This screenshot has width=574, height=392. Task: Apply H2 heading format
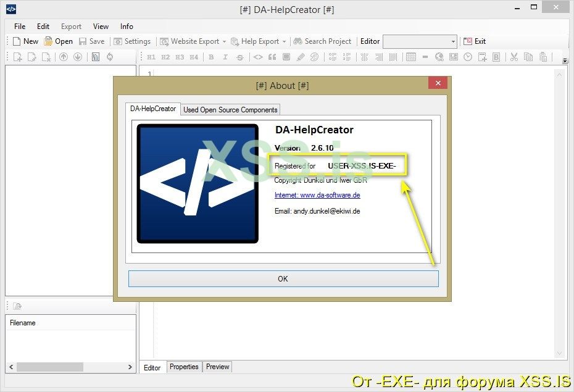(x=165, y=57)
